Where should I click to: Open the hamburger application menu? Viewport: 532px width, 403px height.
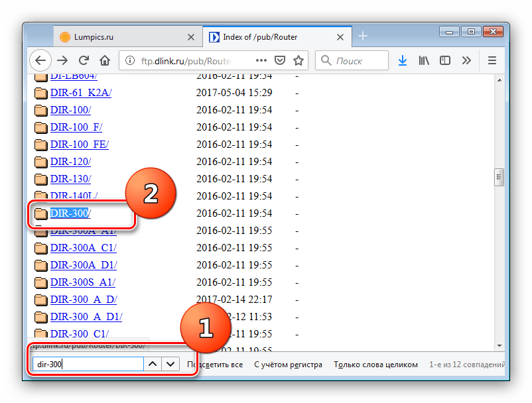click(x=492, y=60)
